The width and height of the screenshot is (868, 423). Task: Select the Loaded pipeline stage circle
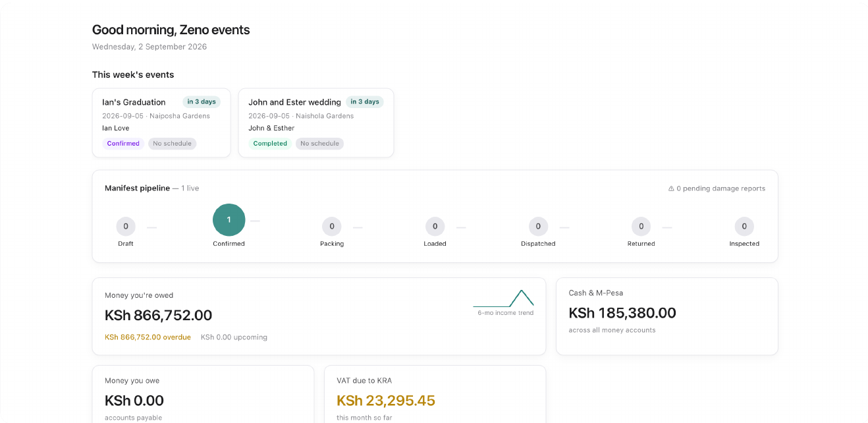coord(435,227)
